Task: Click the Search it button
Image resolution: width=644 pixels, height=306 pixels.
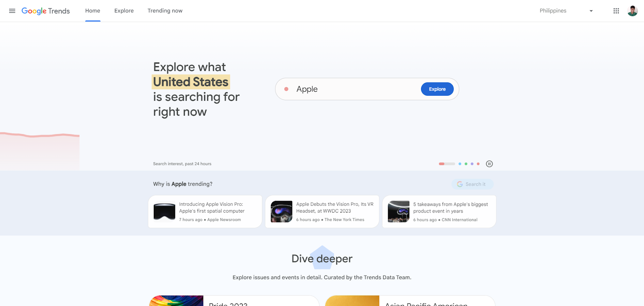Action: pyautogui.click(x=472, y=184)
